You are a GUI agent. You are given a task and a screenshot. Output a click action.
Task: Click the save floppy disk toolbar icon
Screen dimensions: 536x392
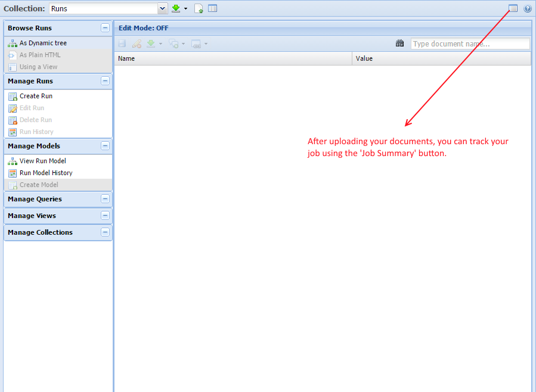coord(122,43)
